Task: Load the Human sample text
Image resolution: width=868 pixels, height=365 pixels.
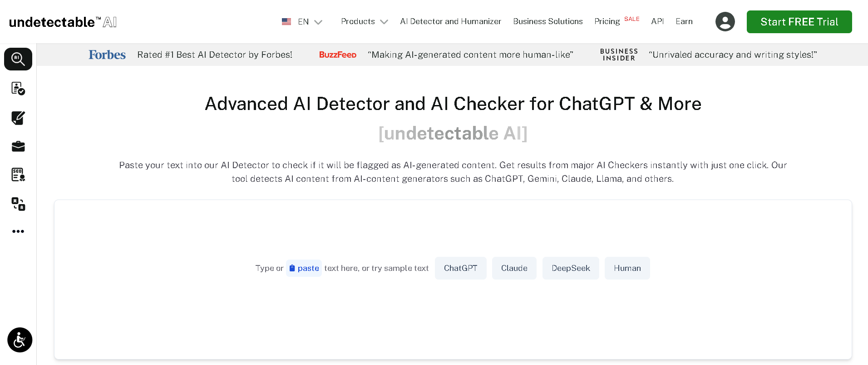Action: [627, 268]
